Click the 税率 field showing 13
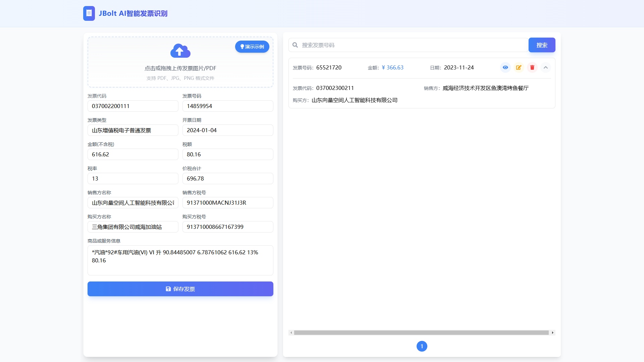The height and width of the screenshot is (362, 644). 133,178
